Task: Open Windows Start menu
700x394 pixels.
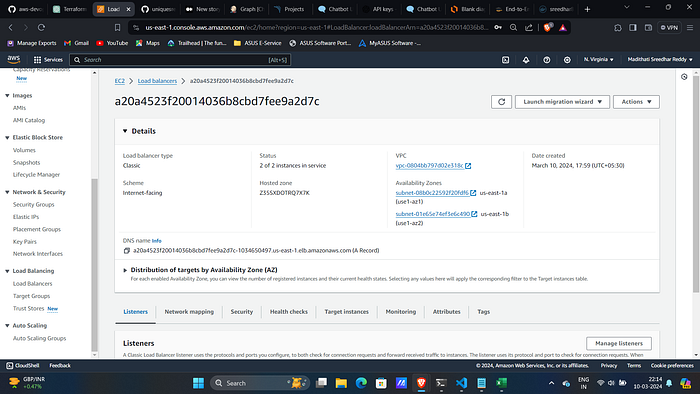Action: click(x=198, y=383)
